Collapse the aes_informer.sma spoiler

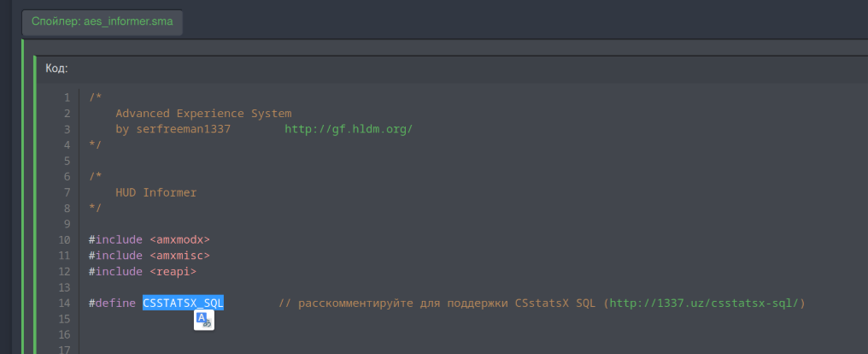(102, 22)
